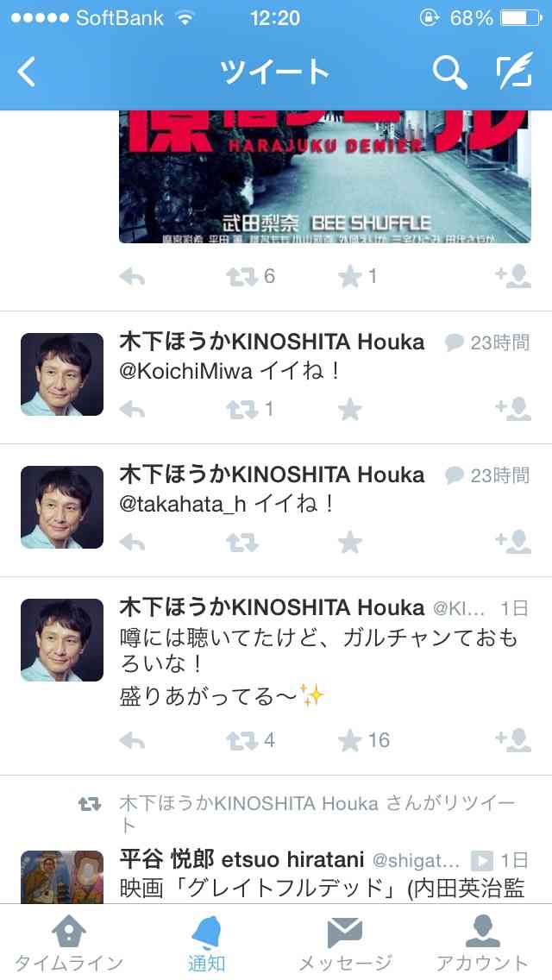Favorite the ガルチャン tweet with 16 stars
The height and width of the screenshot is (980, 552).
coord(349,741)
